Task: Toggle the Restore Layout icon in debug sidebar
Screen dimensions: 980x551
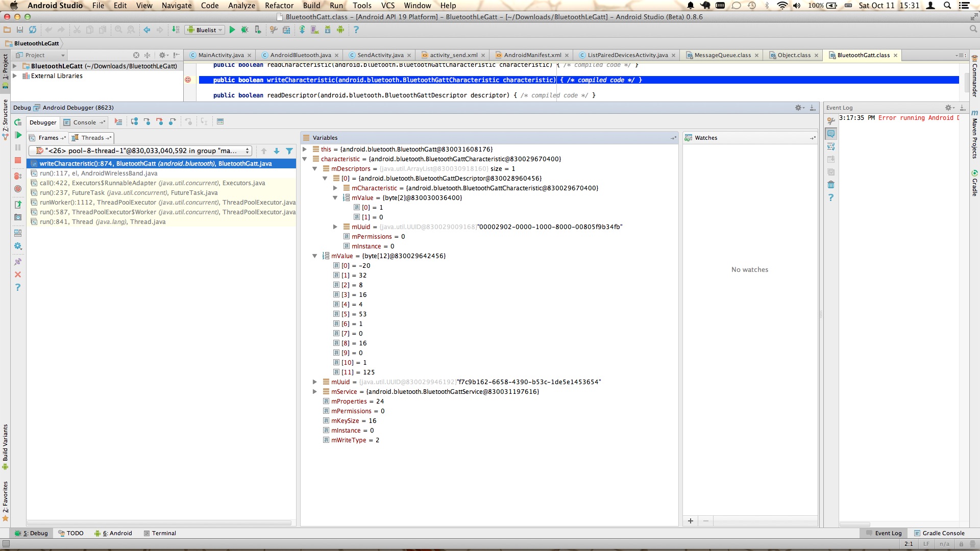Action: click(18, 233)
